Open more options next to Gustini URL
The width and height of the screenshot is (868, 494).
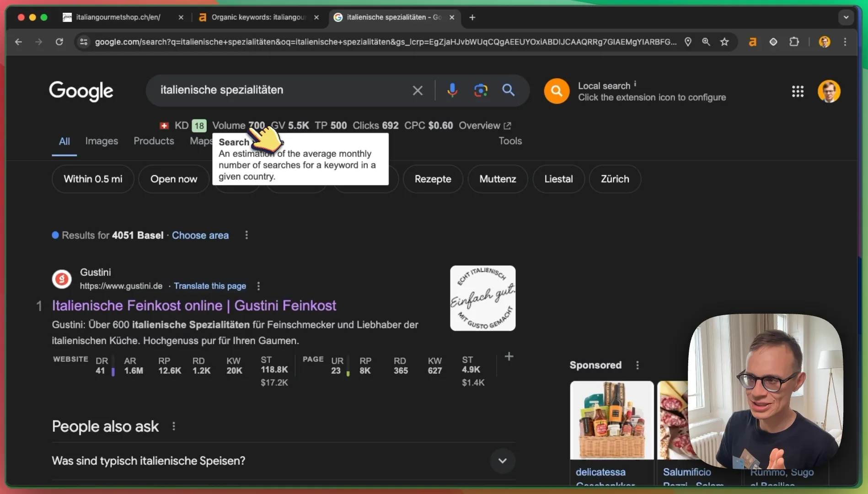[258, 286]
